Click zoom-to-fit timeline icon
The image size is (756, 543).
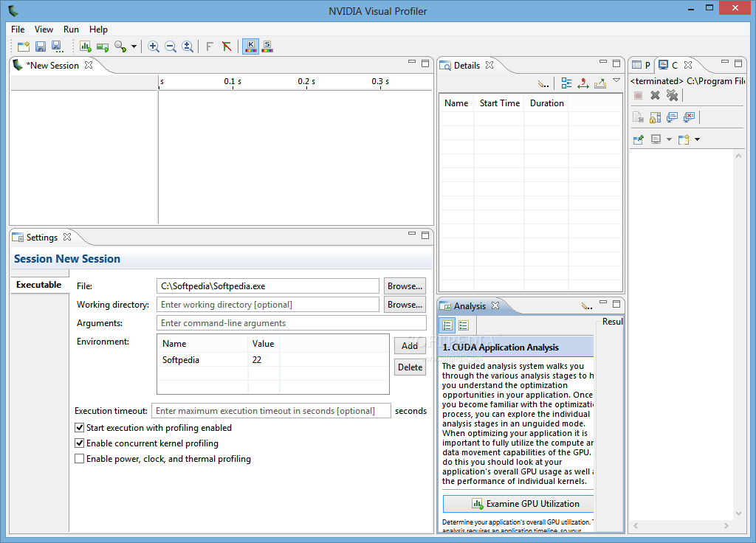(188, 46)
